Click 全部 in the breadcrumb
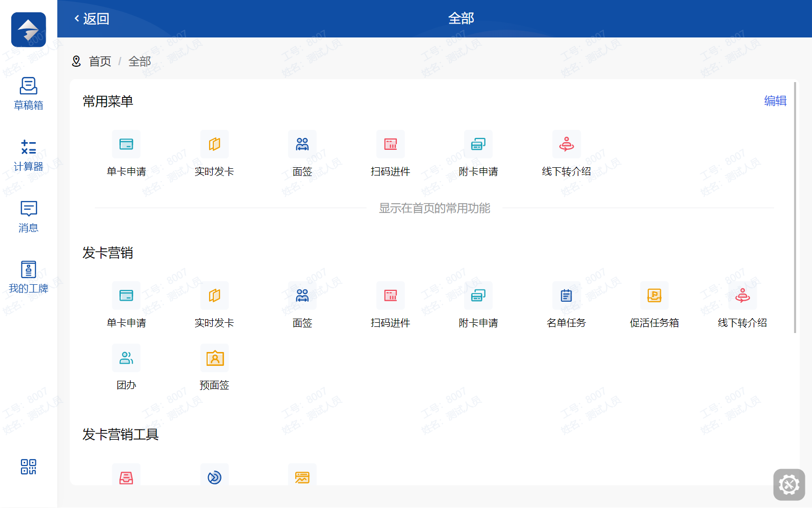Image resolution: width=812 pixels, height=508 pixels. tap(139, 62)
